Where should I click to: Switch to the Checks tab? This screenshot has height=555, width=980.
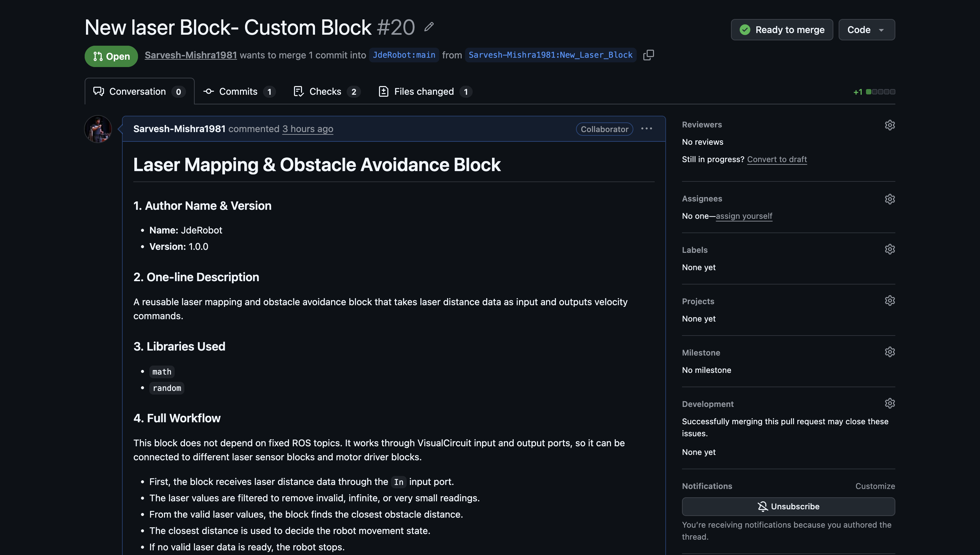click(x=327, y=91)
